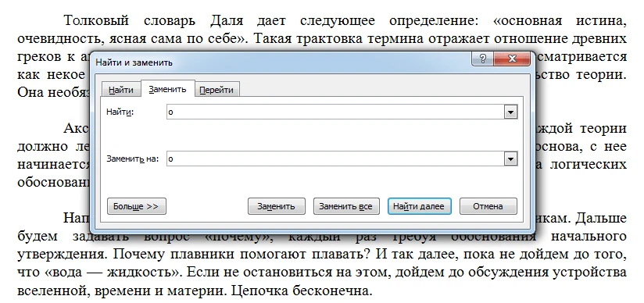Click the word утверждения in document
The width and height of the screenshot is (644, 303).
pyautogui.click(x=62, y=255)
